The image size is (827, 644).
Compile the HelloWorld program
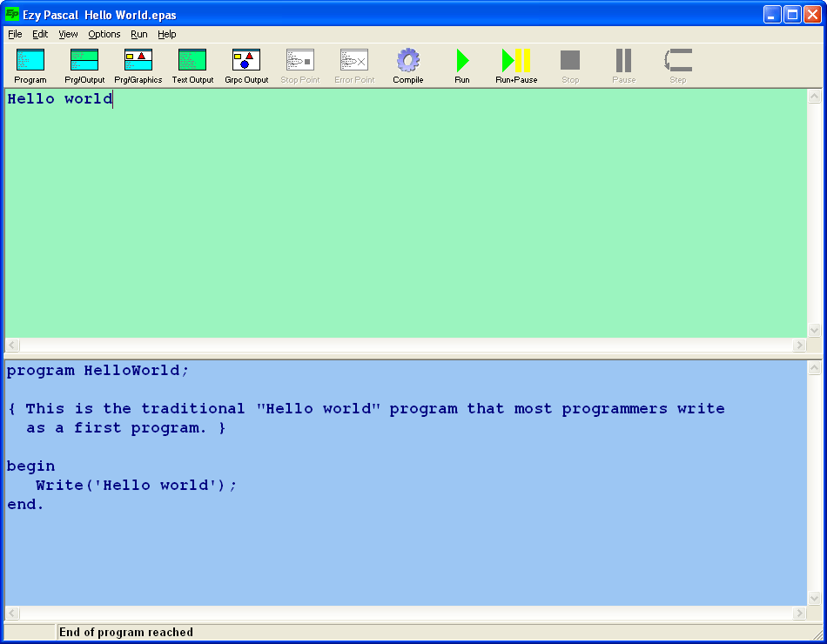point(407,59)
